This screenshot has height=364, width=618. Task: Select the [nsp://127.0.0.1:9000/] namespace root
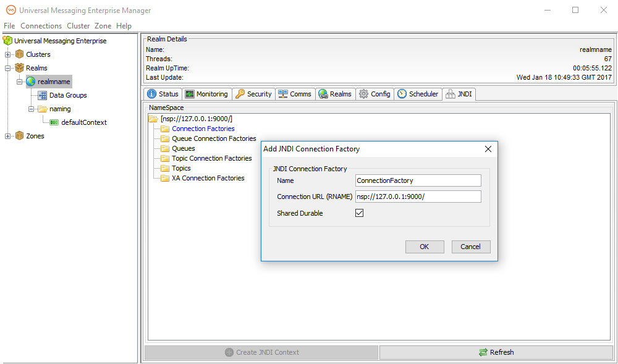pos(197,119)
